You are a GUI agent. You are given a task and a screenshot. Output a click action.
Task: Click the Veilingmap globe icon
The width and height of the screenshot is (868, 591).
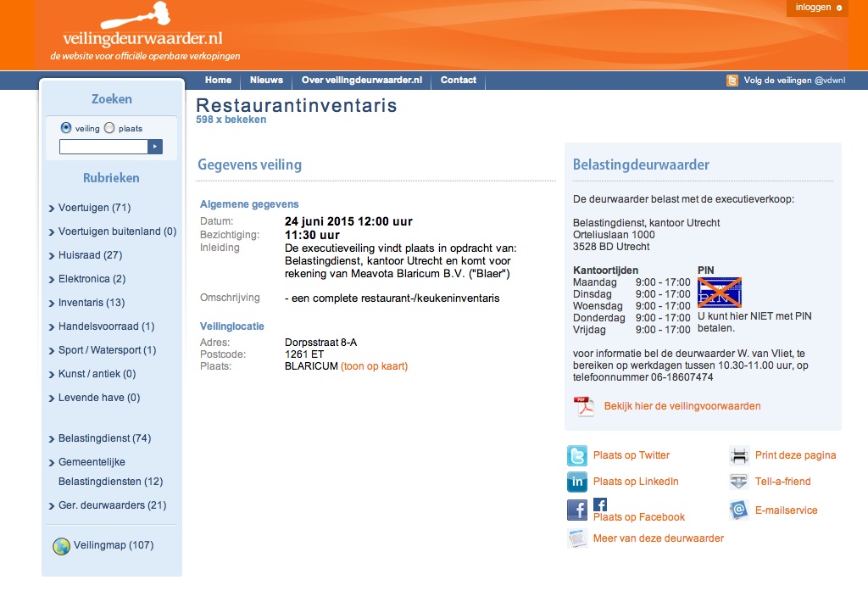coord(61,546)
